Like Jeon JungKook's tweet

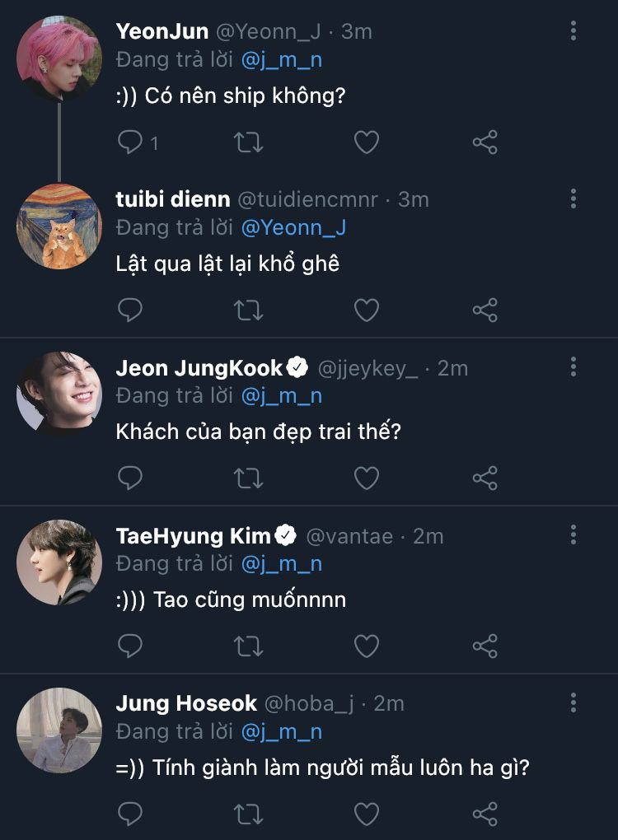point(366,478)
